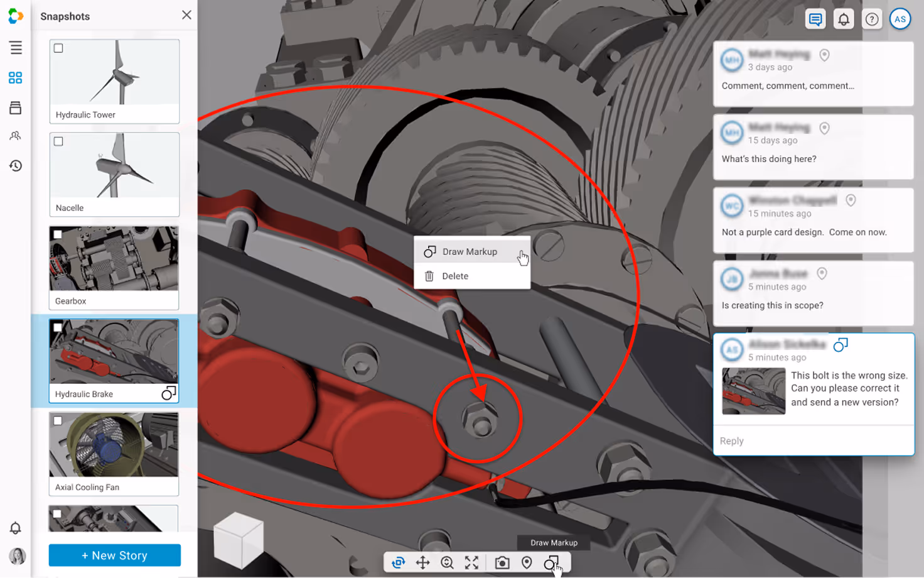Open the 'Not a purple card design' comment

(x=814, y=220)
